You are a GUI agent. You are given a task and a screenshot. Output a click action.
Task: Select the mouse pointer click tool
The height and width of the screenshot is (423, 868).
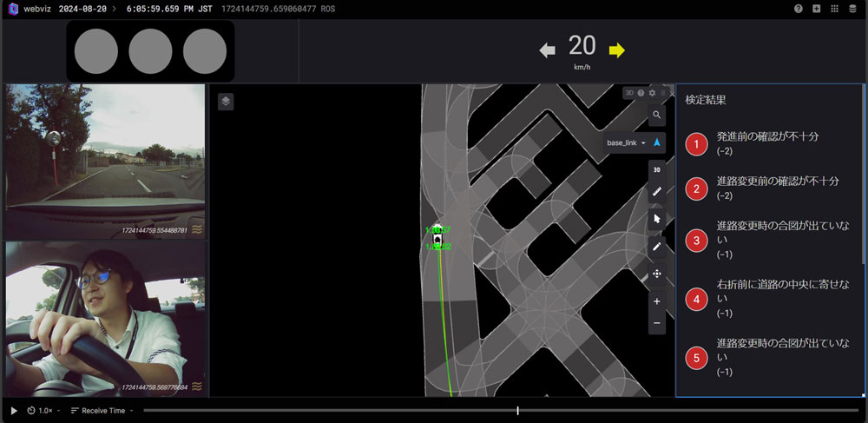tap(657, 219)
